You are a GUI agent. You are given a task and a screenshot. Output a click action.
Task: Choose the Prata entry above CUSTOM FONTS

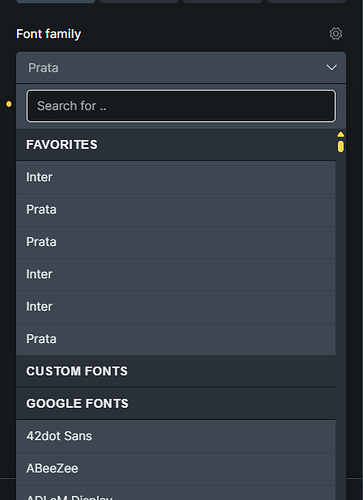pos(176,339)
